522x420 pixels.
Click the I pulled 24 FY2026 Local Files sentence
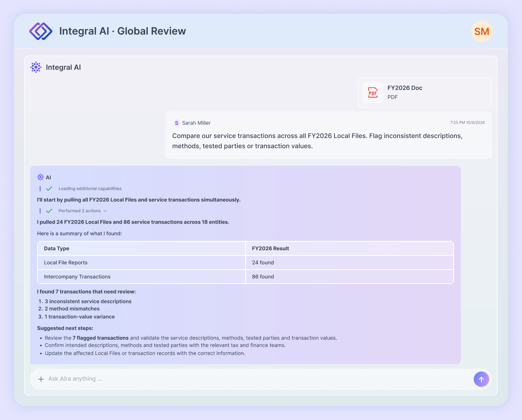click(x=133, y=222)
